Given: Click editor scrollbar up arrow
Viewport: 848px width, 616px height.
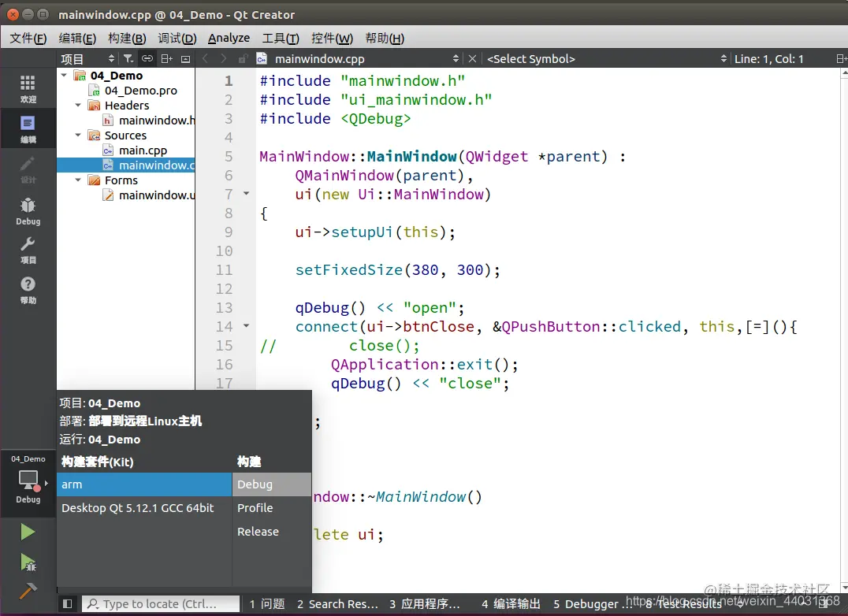Looking at the screenshot, I should [x=844, y=73].
